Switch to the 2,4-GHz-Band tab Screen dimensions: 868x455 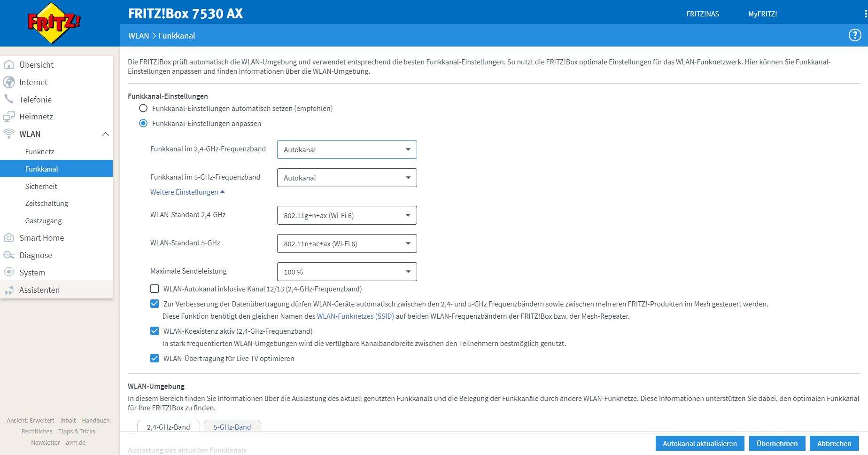pos(169,426)
